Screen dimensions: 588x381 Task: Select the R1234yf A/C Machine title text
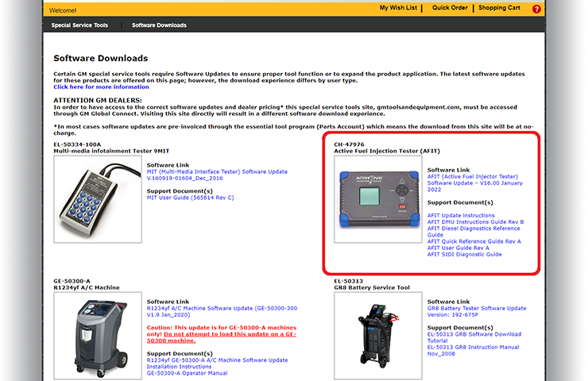87,287
